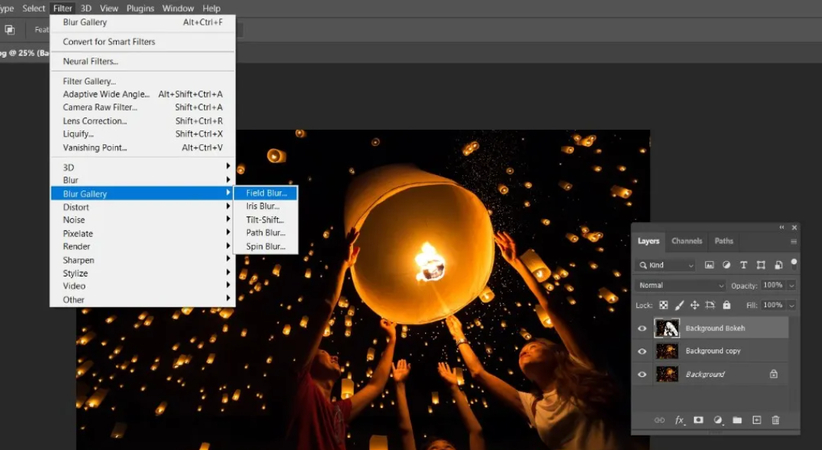Open Neural Filters
822x450 pixels.
point(143,61)
